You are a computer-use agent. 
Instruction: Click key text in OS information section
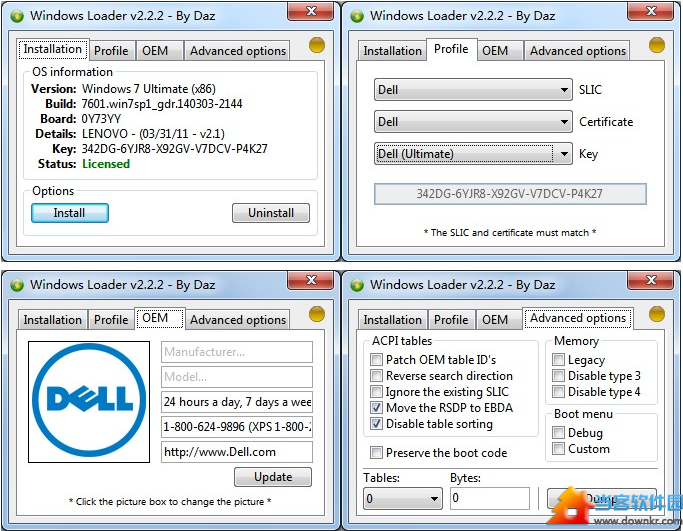[174, 149]
